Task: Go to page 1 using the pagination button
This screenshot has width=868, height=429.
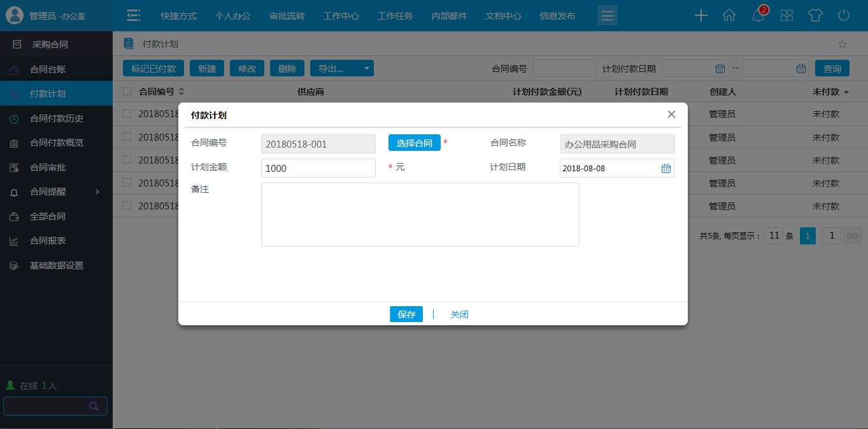Action: 807,235
